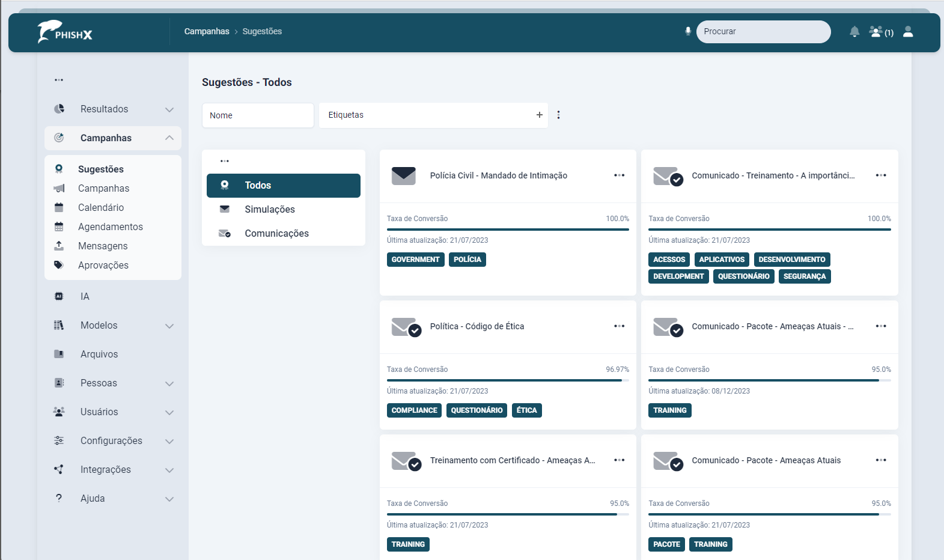Select the Comunicações filter

tap(284, 234)
